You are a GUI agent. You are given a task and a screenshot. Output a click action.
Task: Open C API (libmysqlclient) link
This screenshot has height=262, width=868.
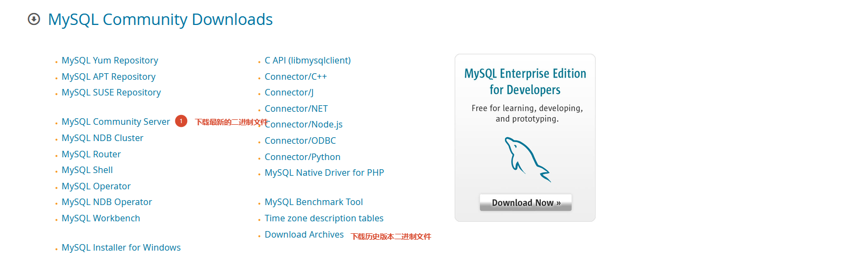308,60
